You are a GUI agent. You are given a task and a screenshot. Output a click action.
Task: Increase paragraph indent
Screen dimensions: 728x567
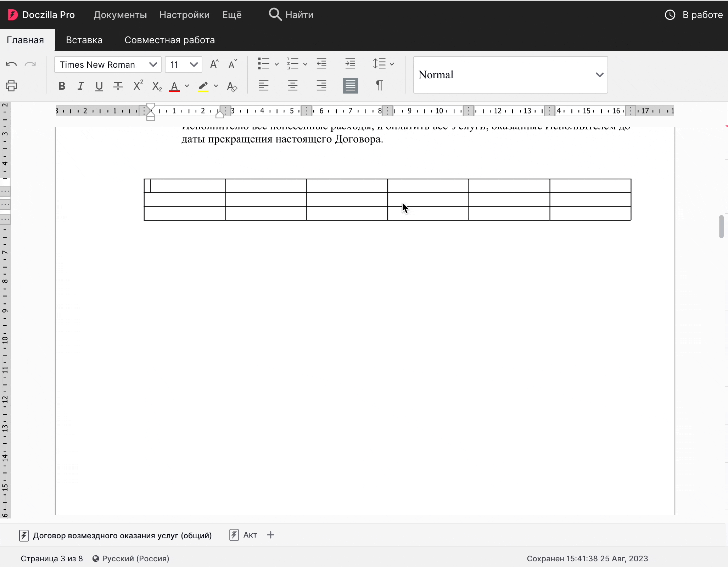tap(350, 64)
